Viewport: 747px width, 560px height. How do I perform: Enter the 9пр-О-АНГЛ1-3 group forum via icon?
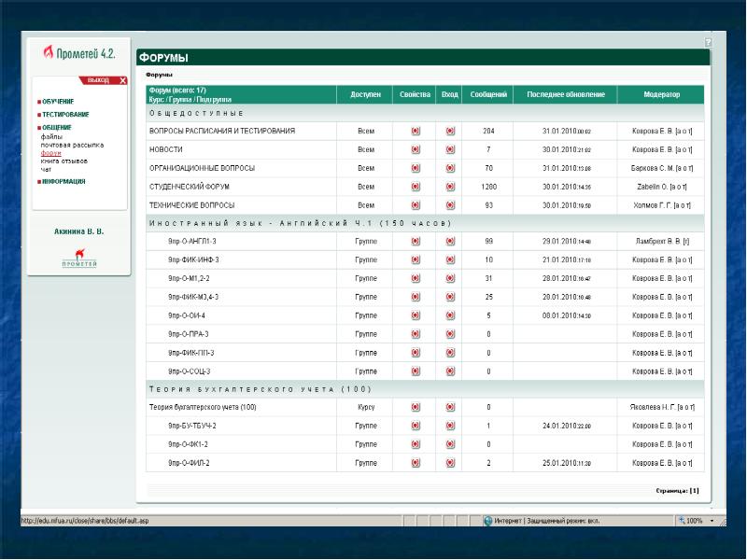(x=450, y=241)
